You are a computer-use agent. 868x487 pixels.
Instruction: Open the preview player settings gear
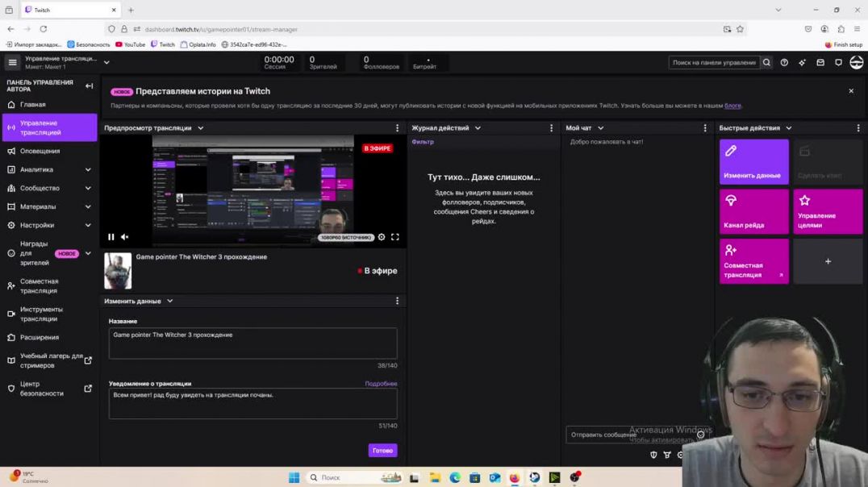[382, 237]
